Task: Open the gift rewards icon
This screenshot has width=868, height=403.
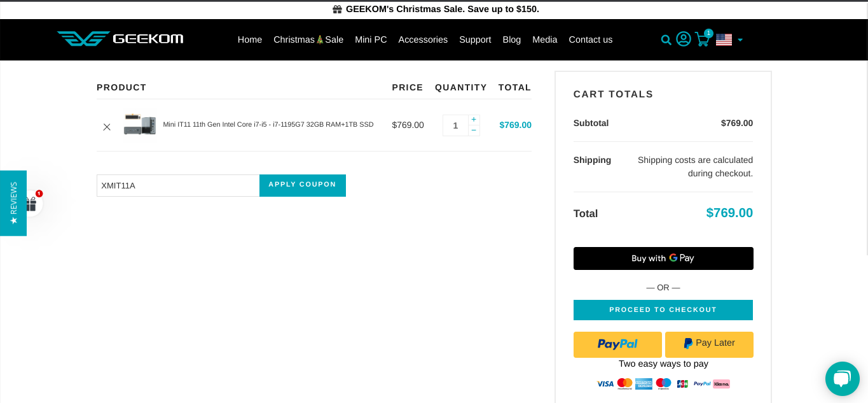Action: 31,204
